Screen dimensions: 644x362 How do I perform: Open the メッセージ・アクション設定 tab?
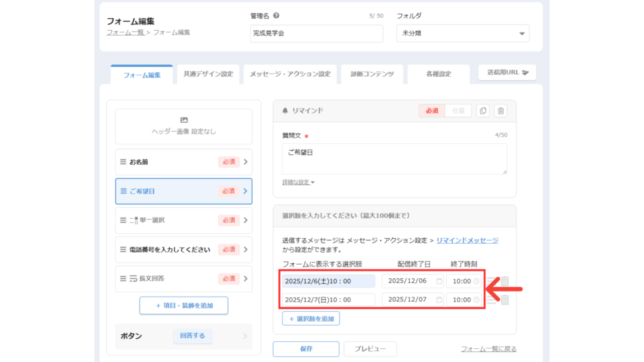pyautogui.click(x=290, y=74)
